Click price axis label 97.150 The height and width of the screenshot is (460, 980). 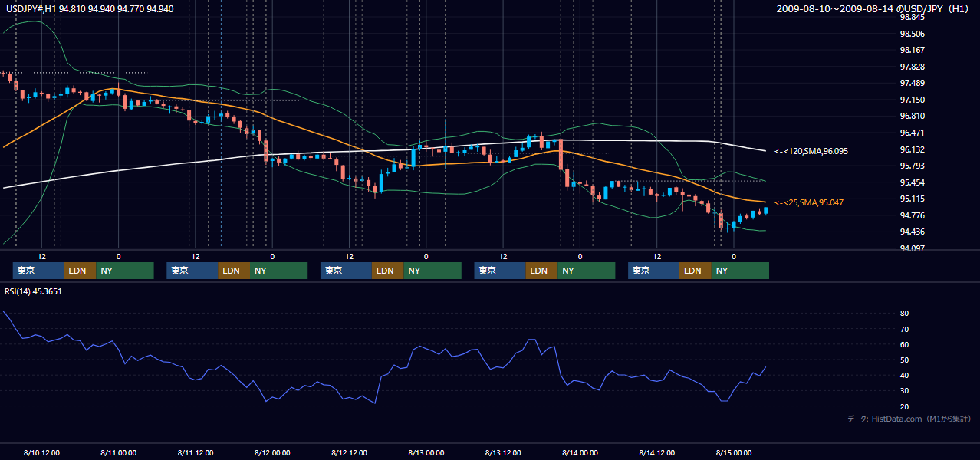point(912,100)
